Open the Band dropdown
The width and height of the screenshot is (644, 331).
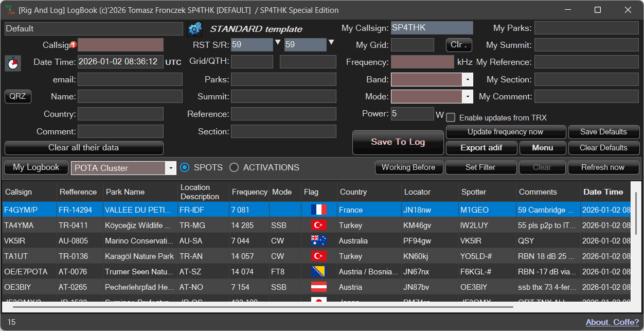(x=467, y=80)
